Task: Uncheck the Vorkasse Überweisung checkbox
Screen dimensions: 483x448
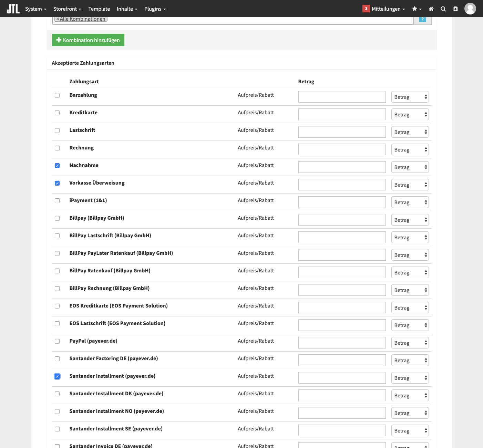Action: pos(57,183)
